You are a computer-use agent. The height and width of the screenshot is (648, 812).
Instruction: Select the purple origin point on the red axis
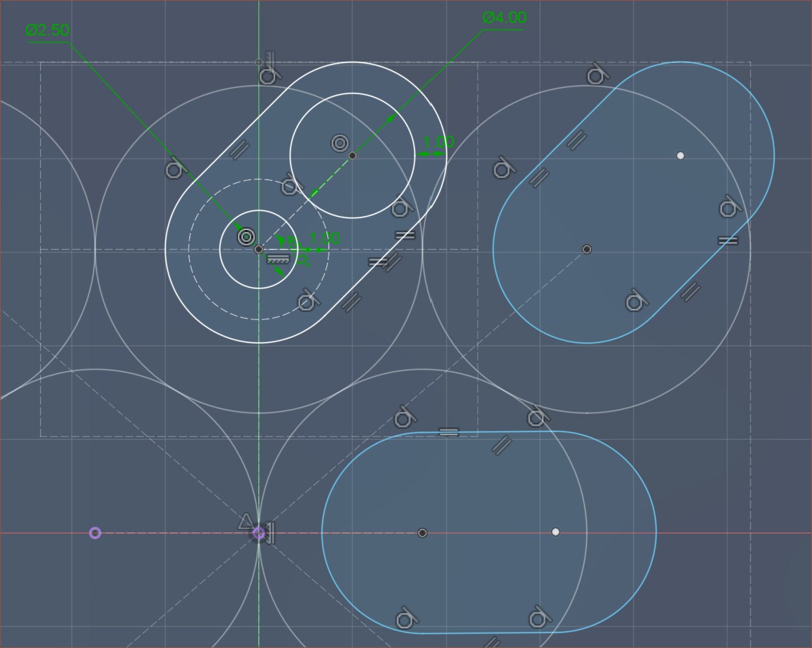pyautogui.click(x=259, y=533)
